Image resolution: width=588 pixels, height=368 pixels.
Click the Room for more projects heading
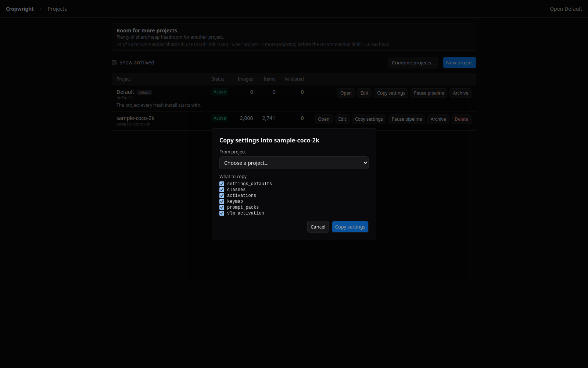[147, 31]
